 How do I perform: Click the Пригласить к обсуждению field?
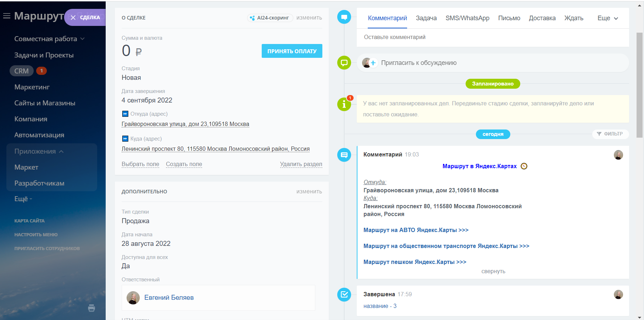tap(493, 63)
